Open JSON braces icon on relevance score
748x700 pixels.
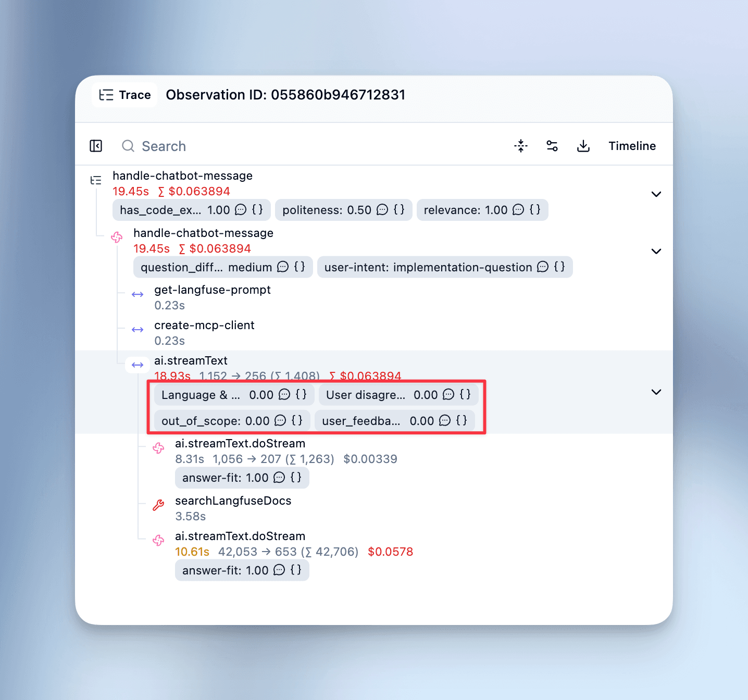pos(535,210)
